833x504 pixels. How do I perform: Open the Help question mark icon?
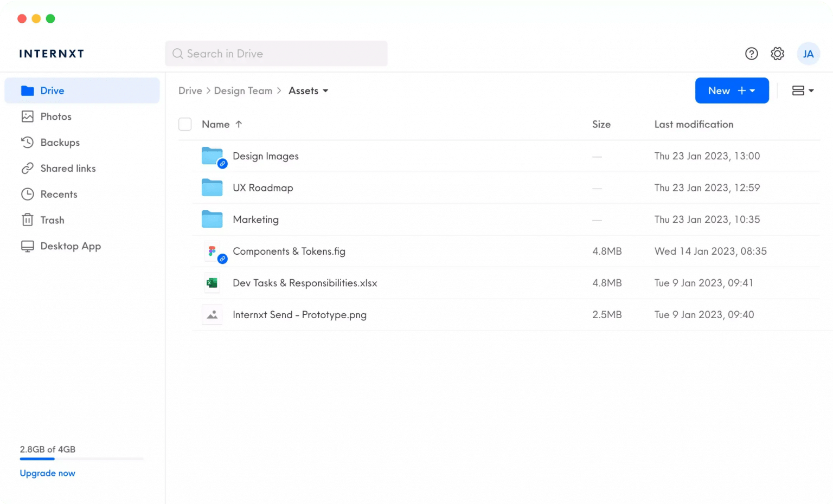tap(751, 54)
